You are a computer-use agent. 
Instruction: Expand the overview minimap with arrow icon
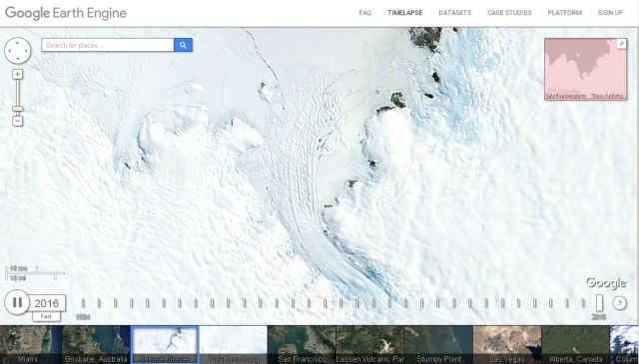pos(621,44)
